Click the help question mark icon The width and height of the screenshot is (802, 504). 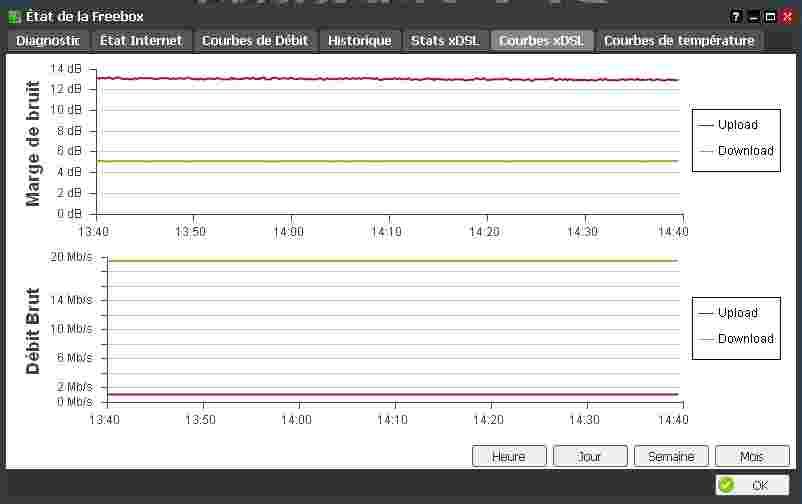pyautogui.click(x=736, y=17)
